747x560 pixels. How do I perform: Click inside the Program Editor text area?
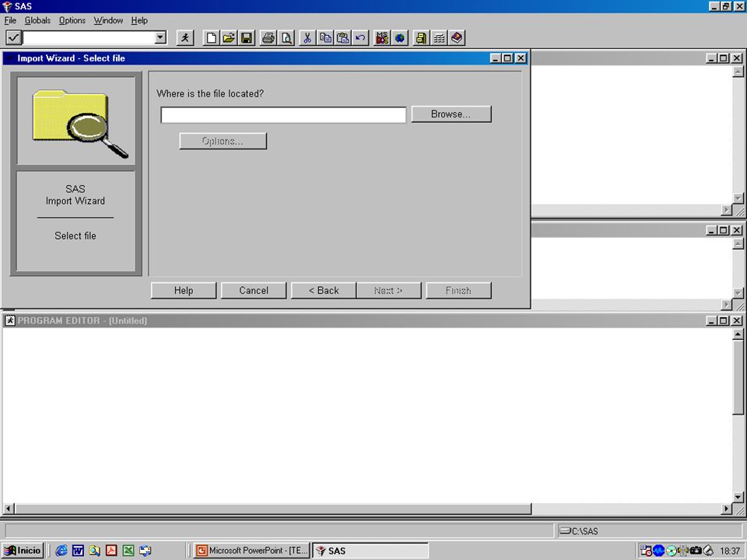tap(366, 415)
